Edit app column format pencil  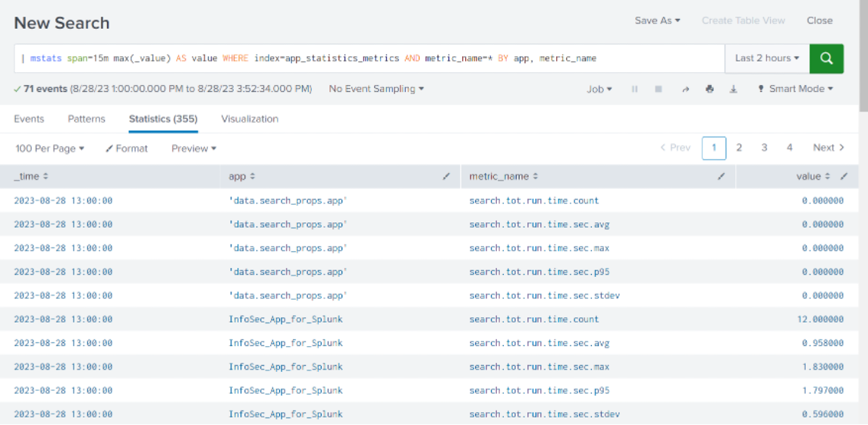(x=446, y=177)
